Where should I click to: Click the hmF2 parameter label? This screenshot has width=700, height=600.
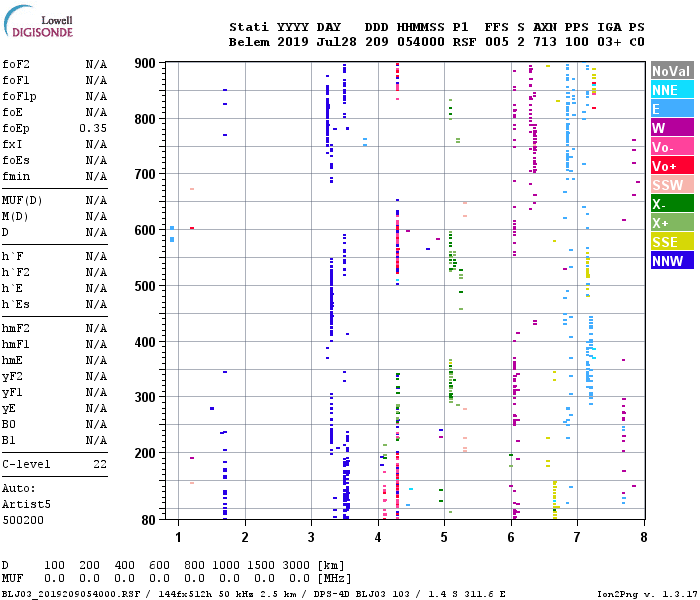point(16,329)
